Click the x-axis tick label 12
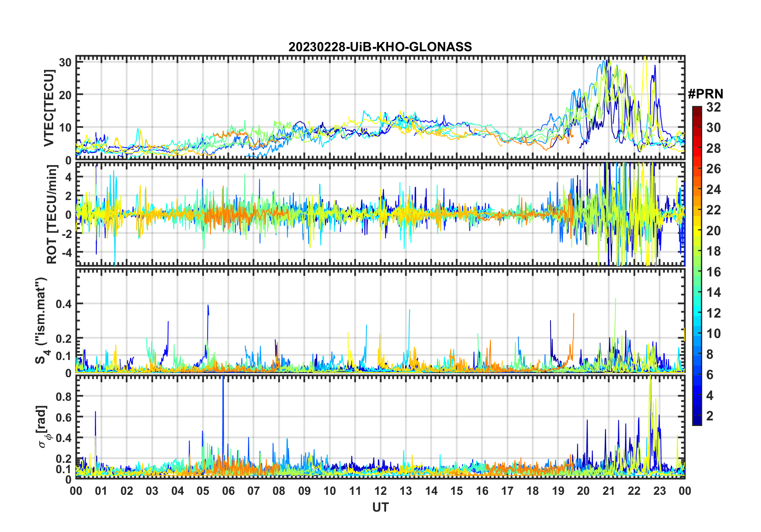This screenshot has width=761, height=532. pos(380,491)
